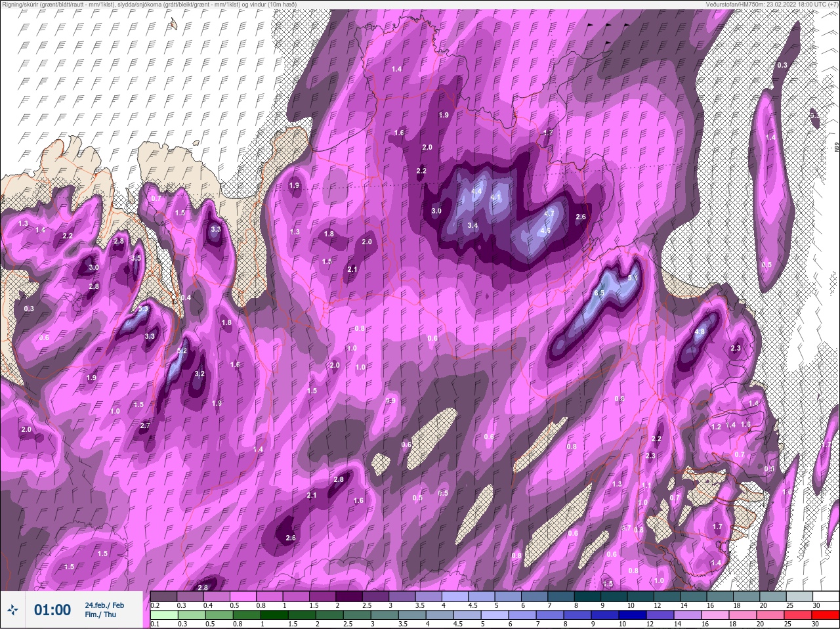The image size is (840, 629).
Task: Click the 3.4 precipitation value on the map
Action: 472,225
